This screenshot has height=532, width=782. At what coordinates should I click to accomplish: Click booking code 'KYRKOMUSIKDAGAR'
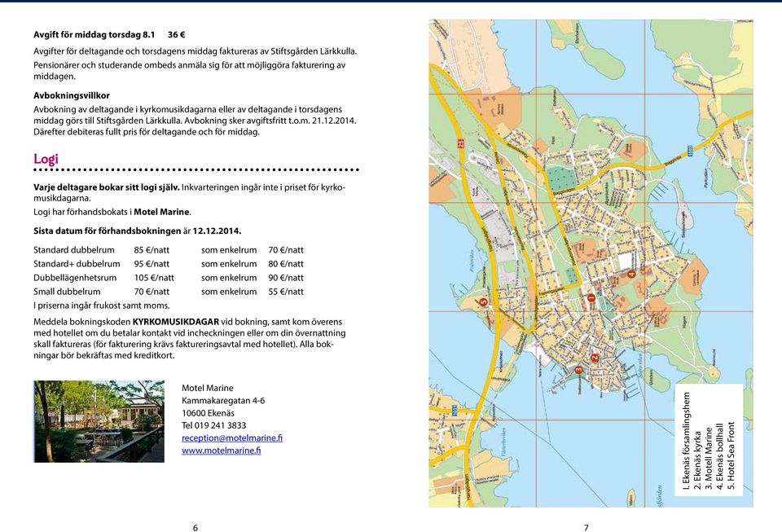[x=176, y=322]
